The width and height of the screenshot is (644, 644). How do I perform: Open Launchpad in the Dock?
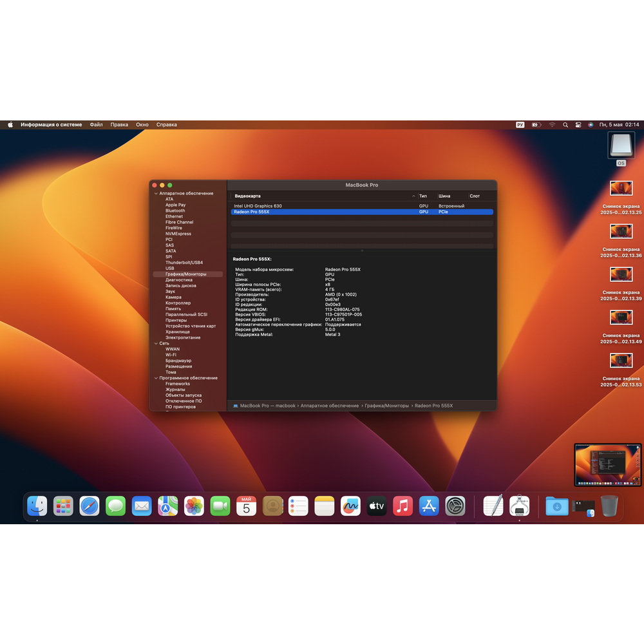(x=63, y=506)
